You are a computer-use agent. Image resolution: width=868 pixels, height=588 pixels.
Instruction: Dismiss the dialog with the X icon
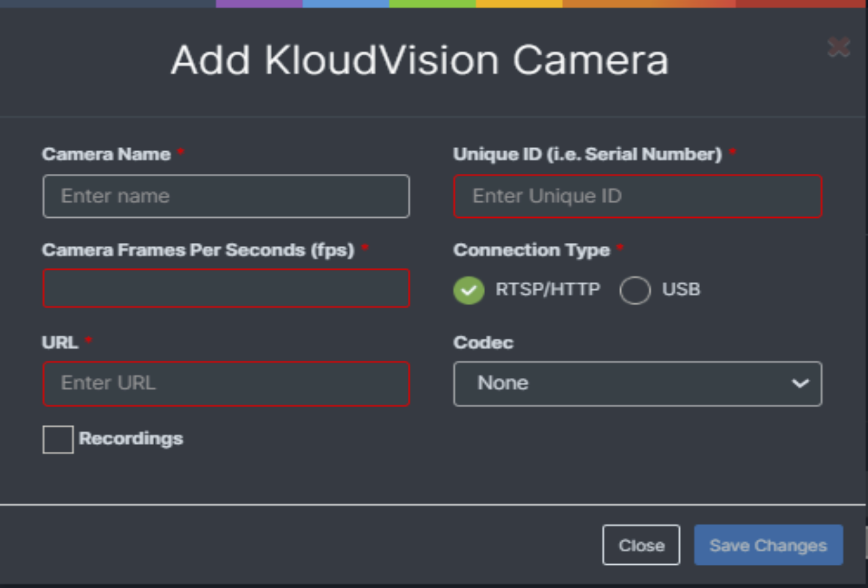pyautogui.click(x=838, y=47)
